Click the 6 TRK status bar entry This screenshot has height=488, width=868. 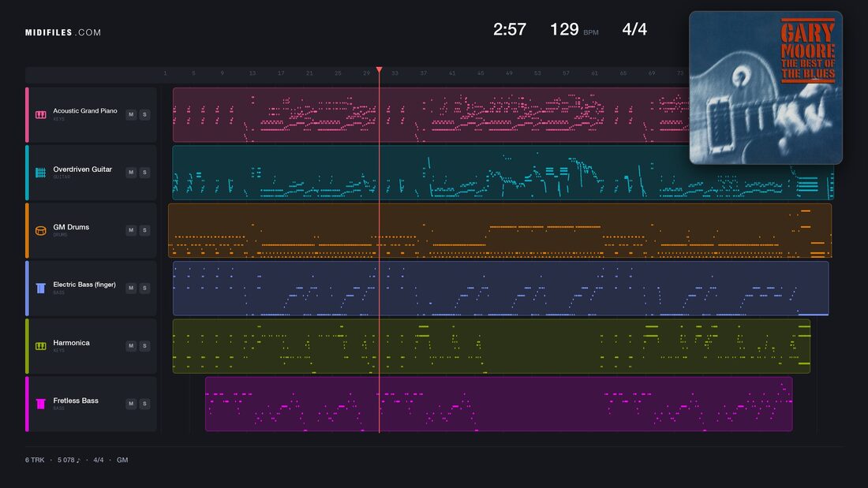34,460
